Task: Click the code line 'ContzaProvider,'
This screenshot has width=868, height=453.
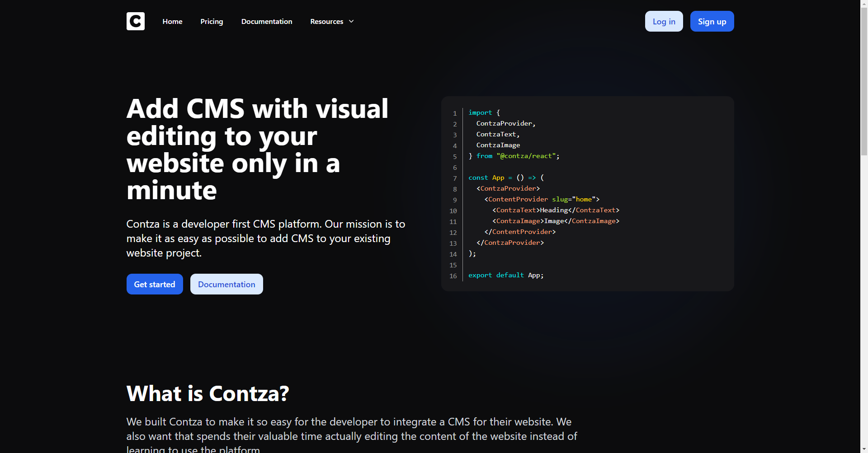Action: tap(506, 123)
